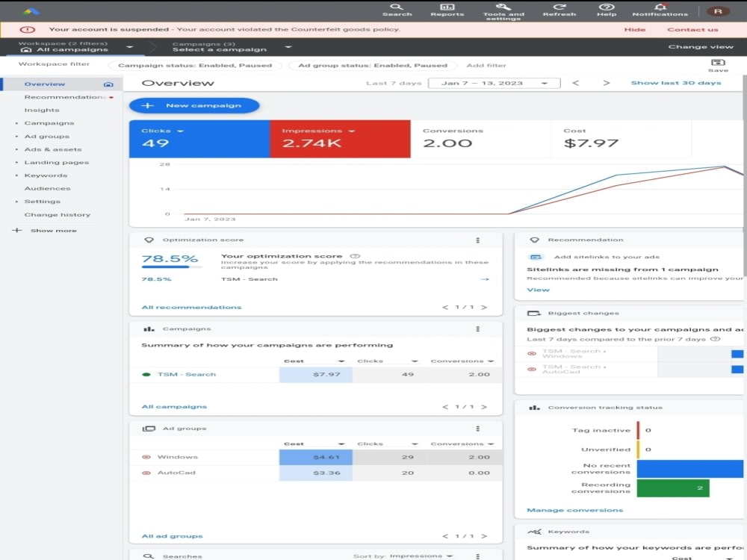Click All ad groups link
Image resolution: width=747 pixels, height=560 pixels.
[x=172, y=536]
